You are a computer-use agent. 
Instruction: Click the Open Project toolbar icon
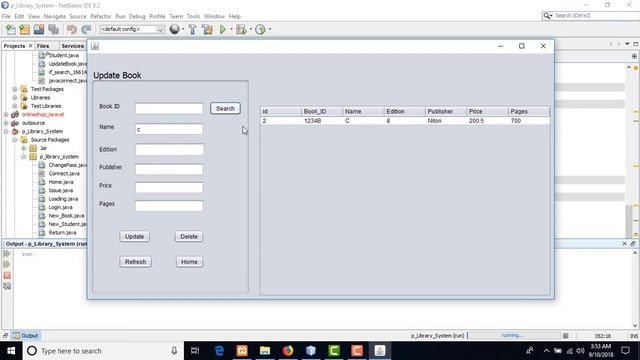tap(39, 29)
